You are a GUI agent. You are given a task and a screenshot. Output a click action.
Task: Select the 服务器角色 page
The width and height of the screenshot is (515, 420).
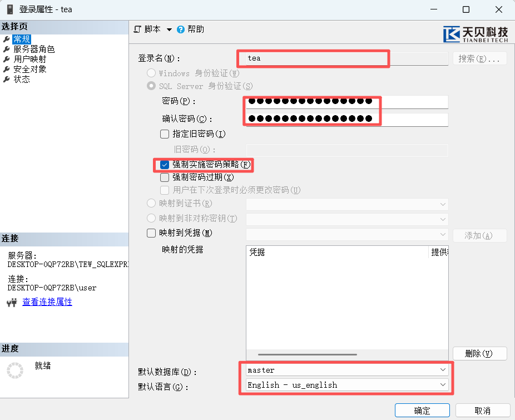34,49
